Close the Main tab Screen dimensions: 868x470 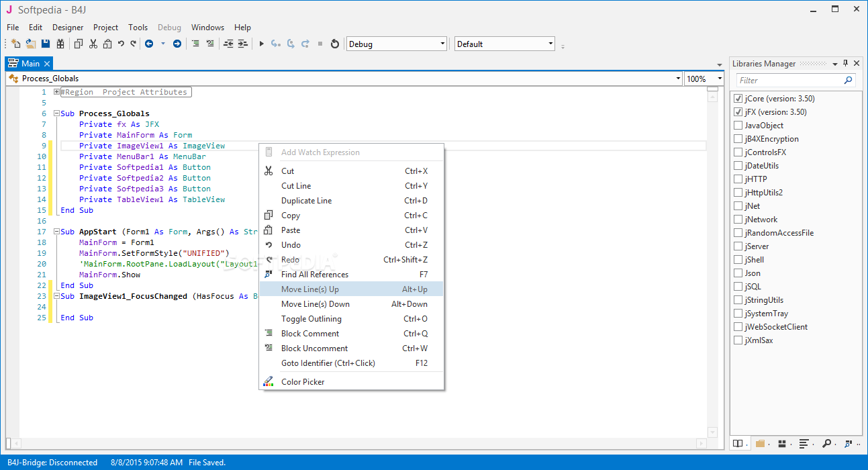[47, 64]
